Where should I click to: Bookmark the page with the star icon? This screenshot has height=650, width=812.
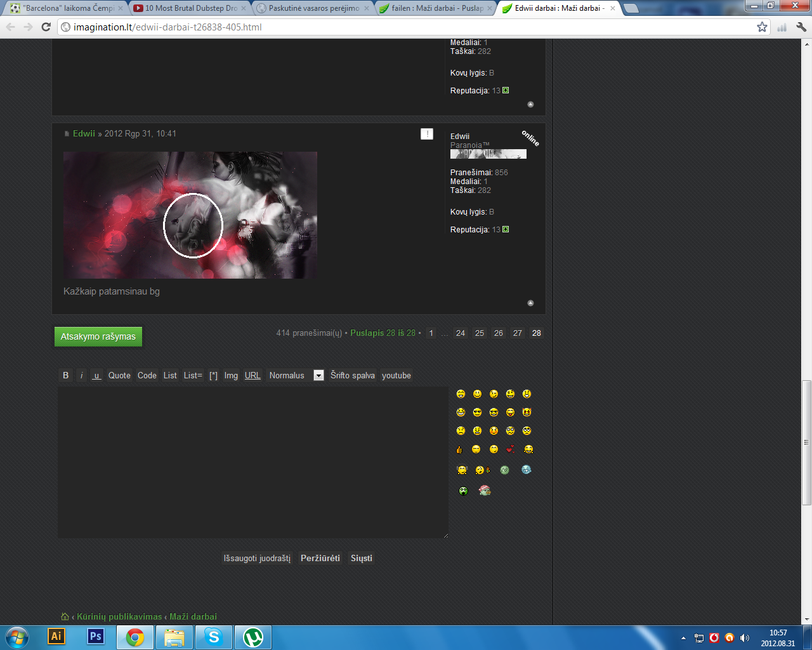[x=762, y=27]
